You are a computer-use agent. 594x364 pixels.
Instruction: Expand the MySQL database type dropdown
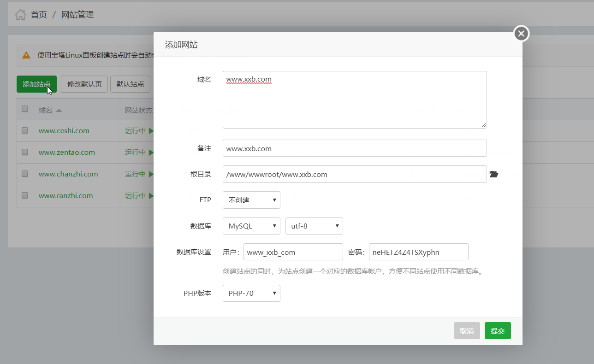coord(251,226)
